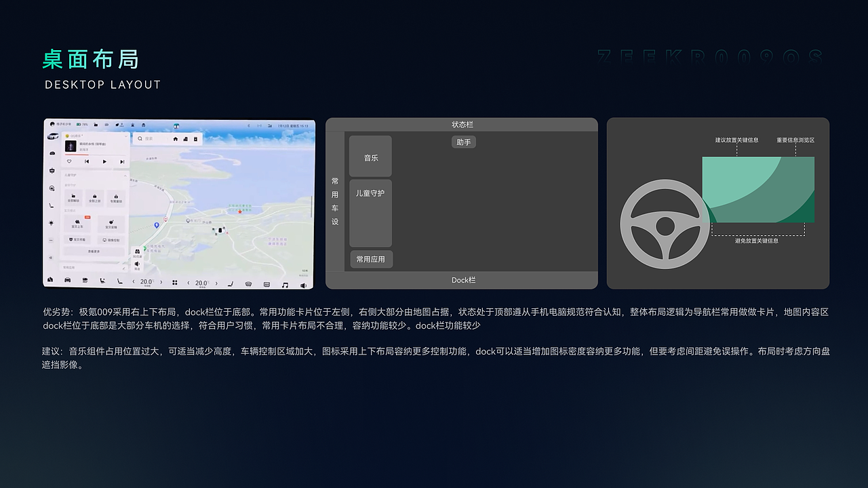868x488 pixels.
Task: Click the left seat icon in dock
Action: pyautogui.click(x=119, y=281)
